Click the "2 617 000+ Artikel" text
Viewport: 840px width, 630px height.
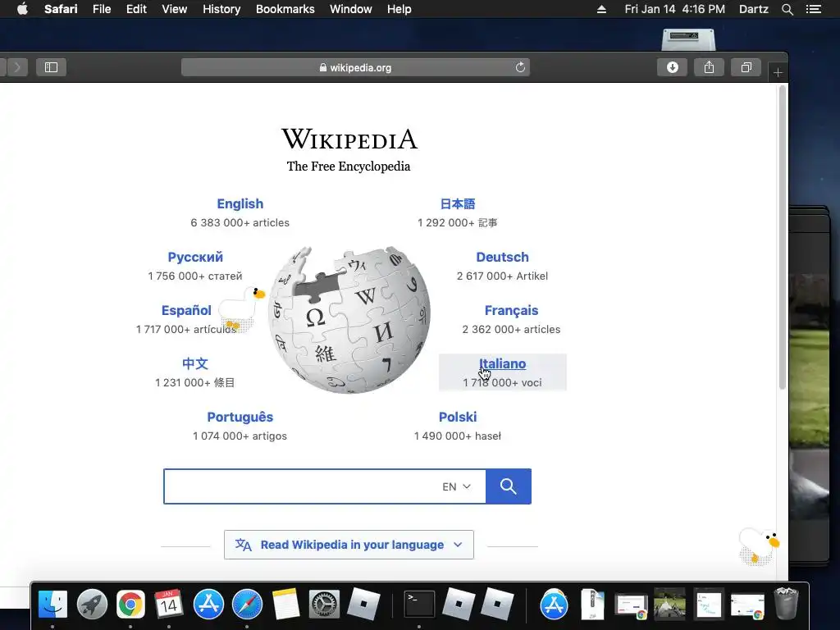(x=502, y=276)
